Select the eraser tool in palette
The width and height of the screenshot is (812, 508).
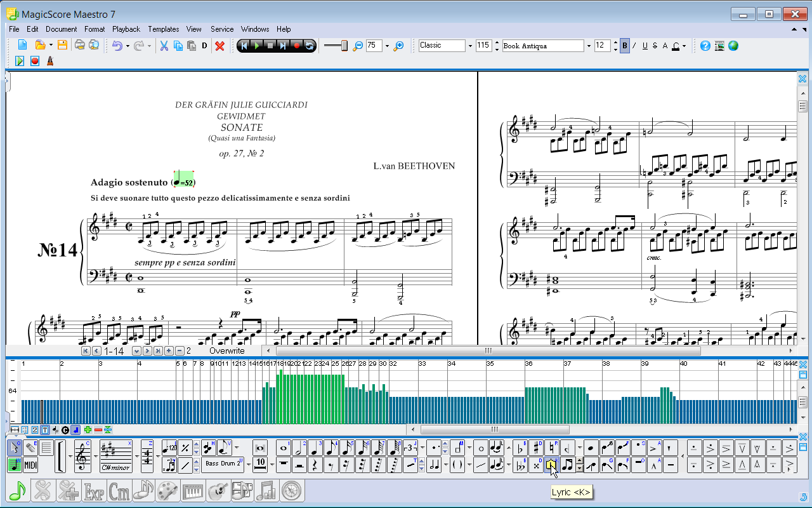click(x=30, y=448)
